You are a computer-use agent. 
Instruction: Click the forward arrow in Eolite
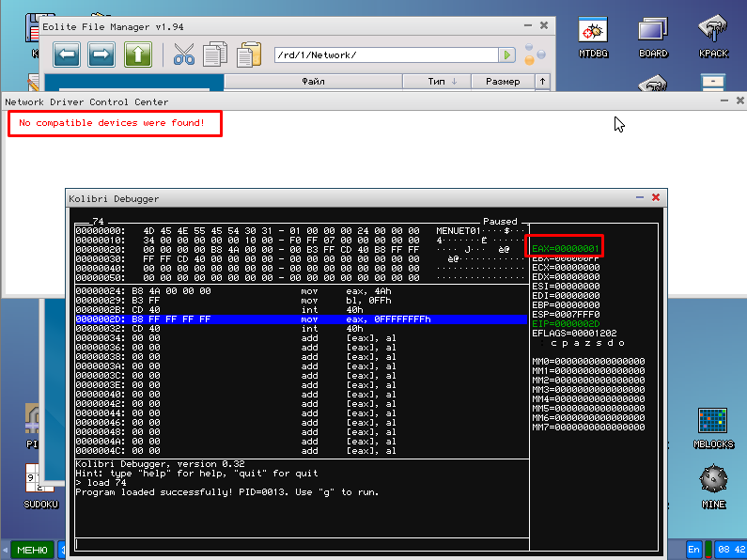(x=101, y=54)
